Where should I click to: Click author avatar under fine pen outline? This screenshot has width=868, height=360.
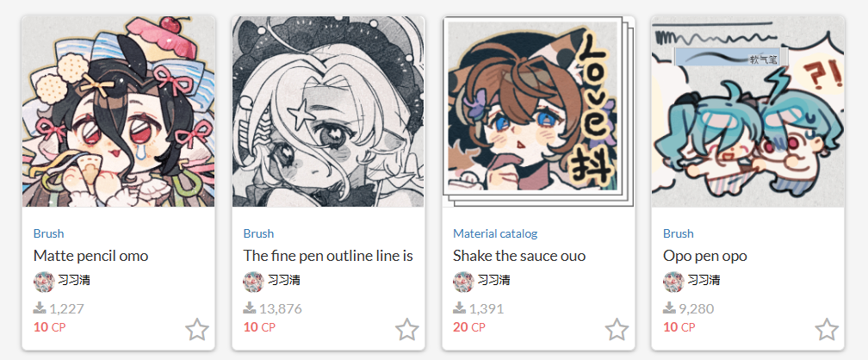pyautogui.click(x=254, y=282)
